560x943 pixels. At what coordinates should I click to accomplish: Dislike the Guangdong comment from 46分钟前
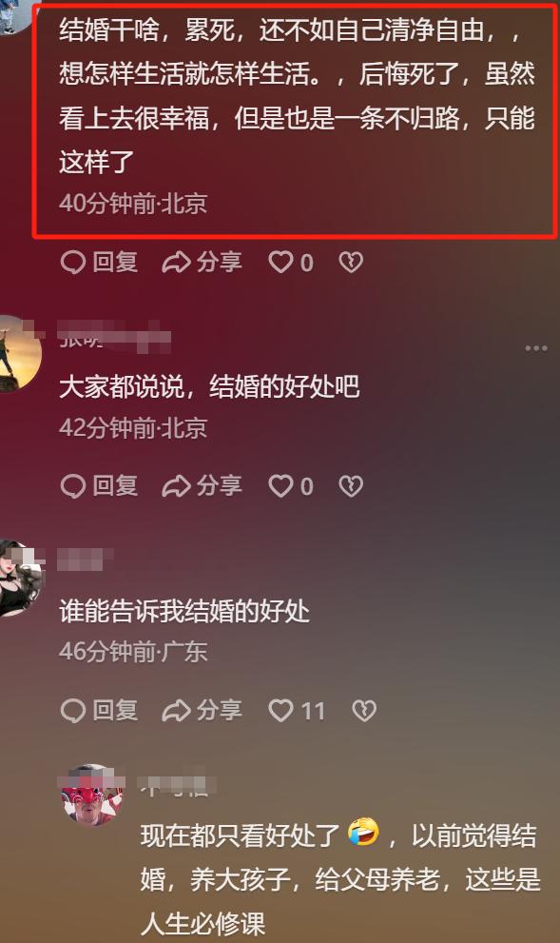point(364,711)
